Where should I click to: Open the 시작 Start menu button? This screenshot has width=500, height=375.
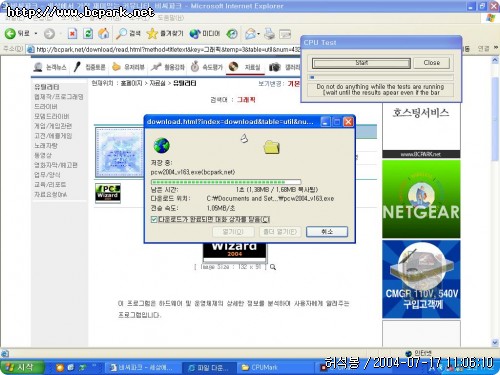point(22,367)
